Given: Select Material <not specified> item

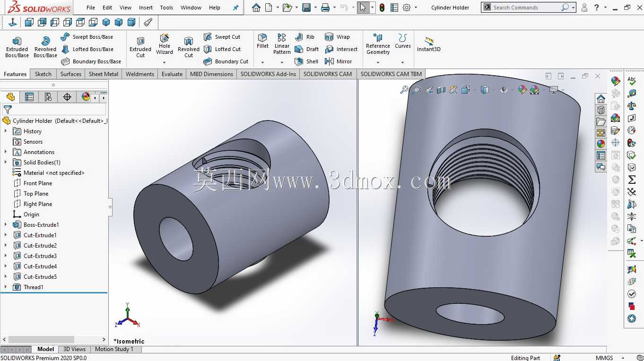Looking at the screenshot, I should click(49, 173).
